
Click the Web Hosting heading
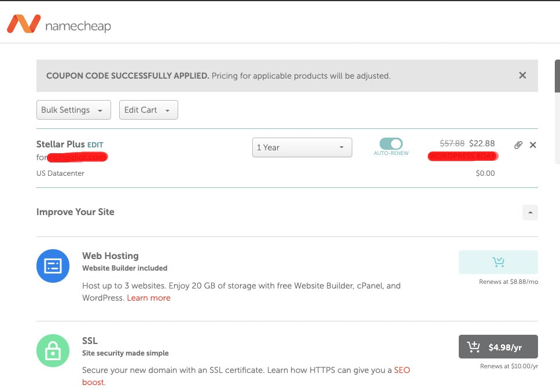coord(110,256)
